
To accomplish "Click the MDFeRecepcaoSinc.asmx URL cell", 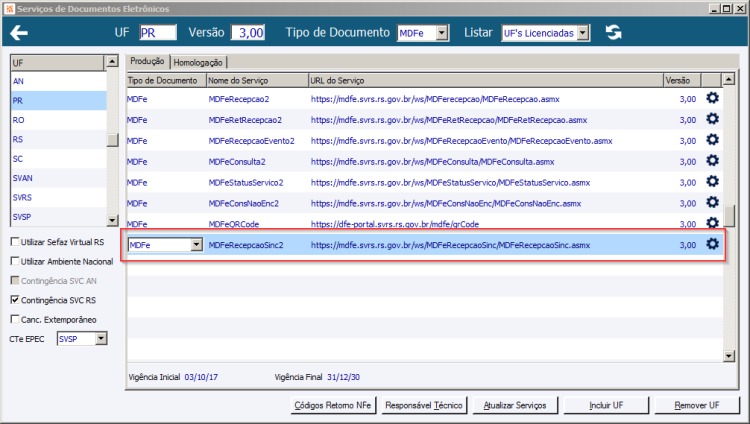I will 450,245.
